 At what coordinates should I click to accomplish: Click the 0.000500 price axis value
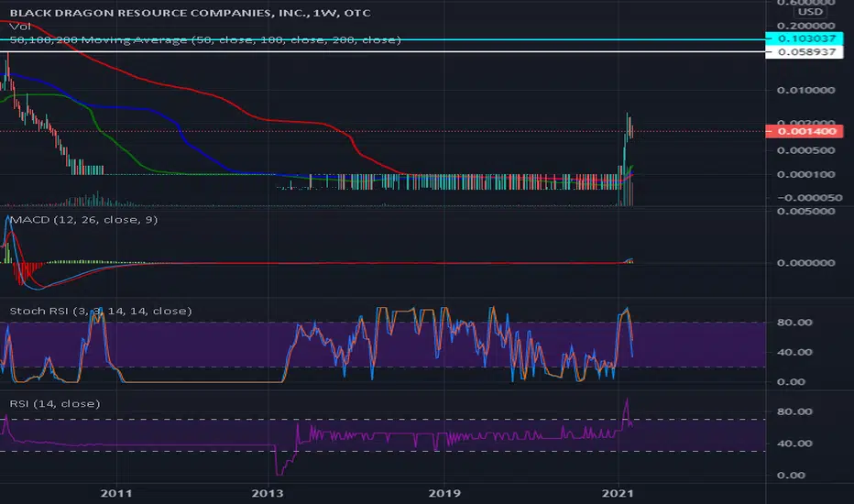pos(805,150)
